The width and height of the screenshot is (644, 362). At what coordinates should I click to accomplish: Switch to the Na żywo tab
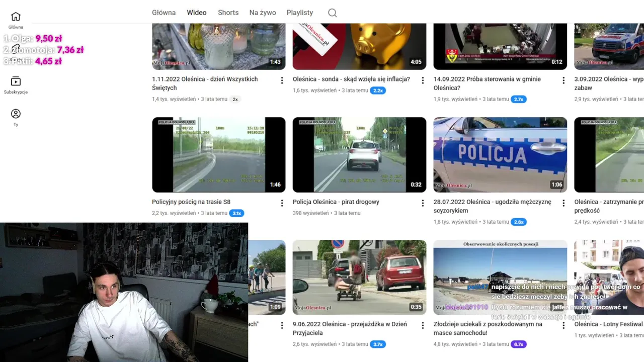(263, 13)
